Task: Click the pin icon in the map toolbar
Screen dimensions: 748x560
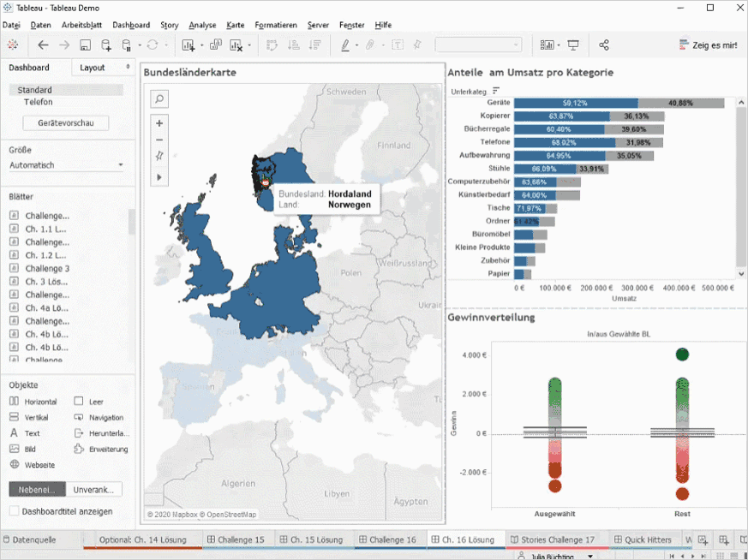Action: pyautogui.click(x=158, y=157)
